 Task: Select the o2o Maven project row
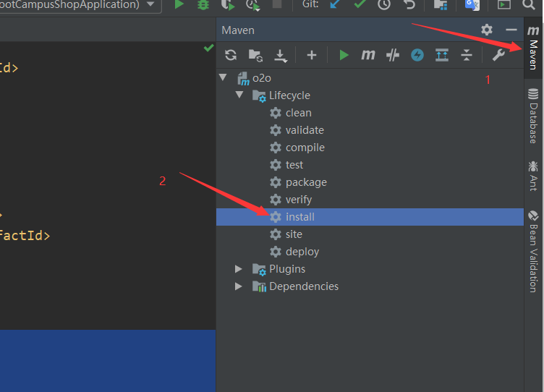point(370,78)
